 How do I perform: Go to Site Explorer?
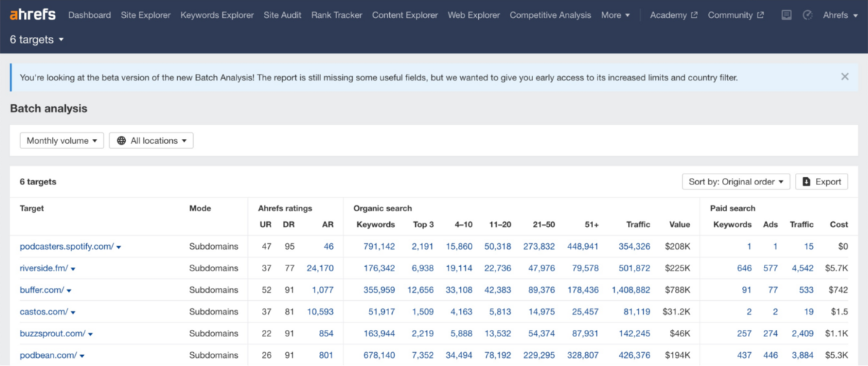coord(146,15)
